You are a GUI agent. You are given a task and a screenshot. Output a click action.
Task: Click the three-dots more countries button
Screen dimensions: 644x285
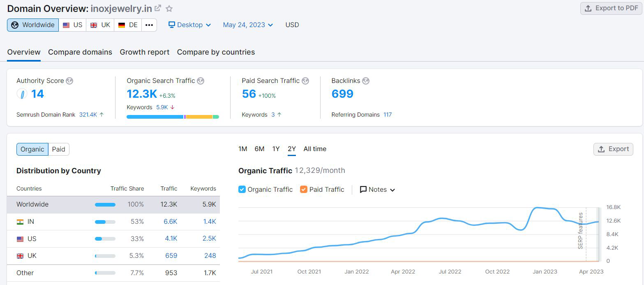[149, 25]
